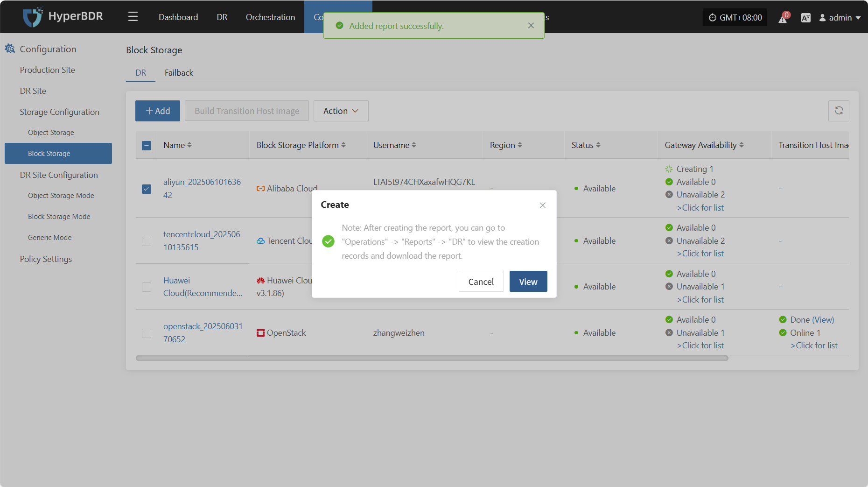Click Build Transition Host Image button
The width and height of the screenshot is (868, 487).
coord(247,111)
